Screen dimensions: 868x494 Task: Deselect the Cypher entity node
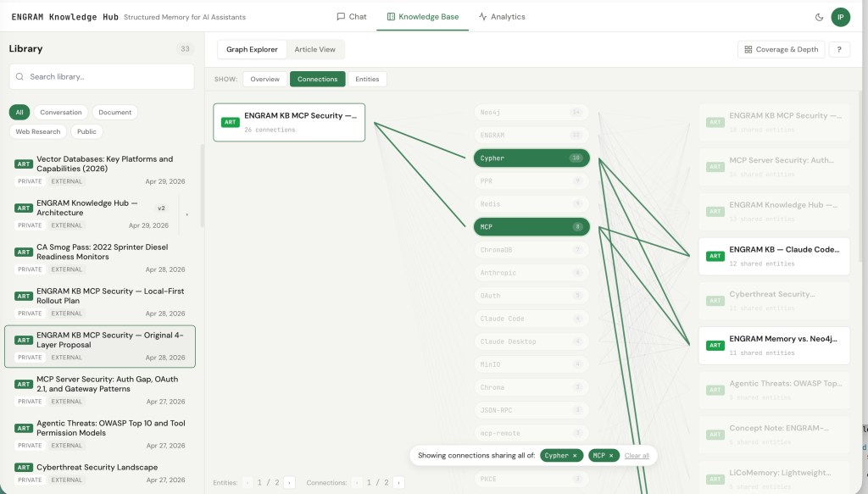pyautogui.click(x=531, y=158)
